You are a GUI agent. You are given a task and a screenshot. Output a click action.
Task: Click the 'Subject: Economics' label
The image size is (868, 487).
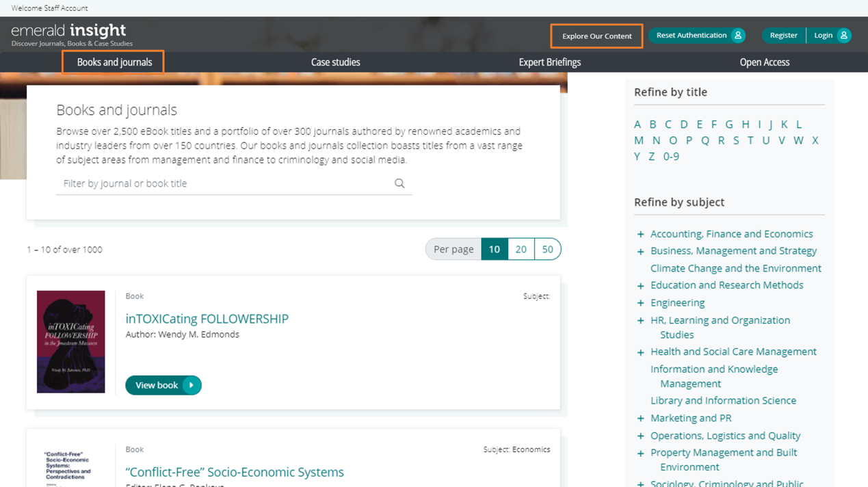[516, 449]
